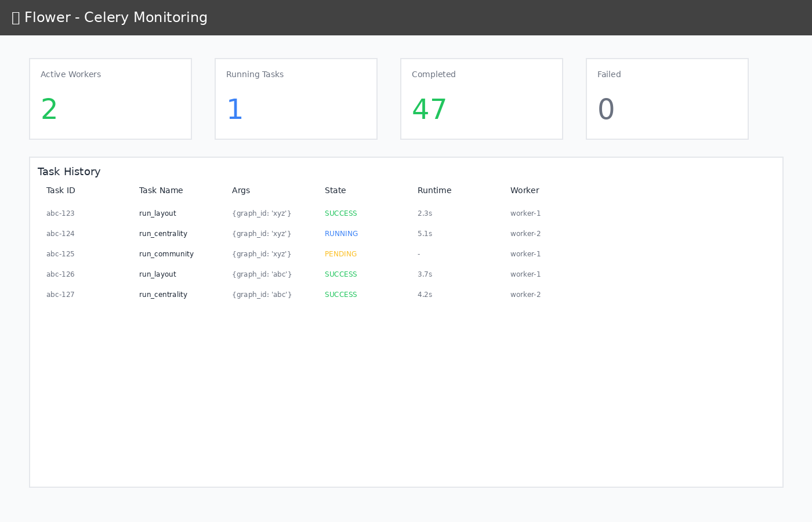Viewport: 812px width, 522px height.
Task: Select the Failed tasks card
Action: click(667, 99)
